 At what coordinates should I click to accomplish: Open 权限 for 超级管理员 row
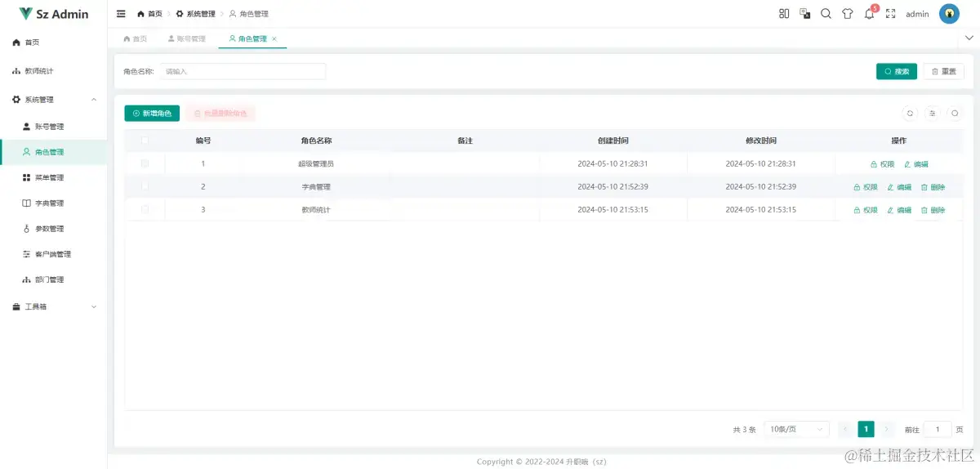pos(883,164)
